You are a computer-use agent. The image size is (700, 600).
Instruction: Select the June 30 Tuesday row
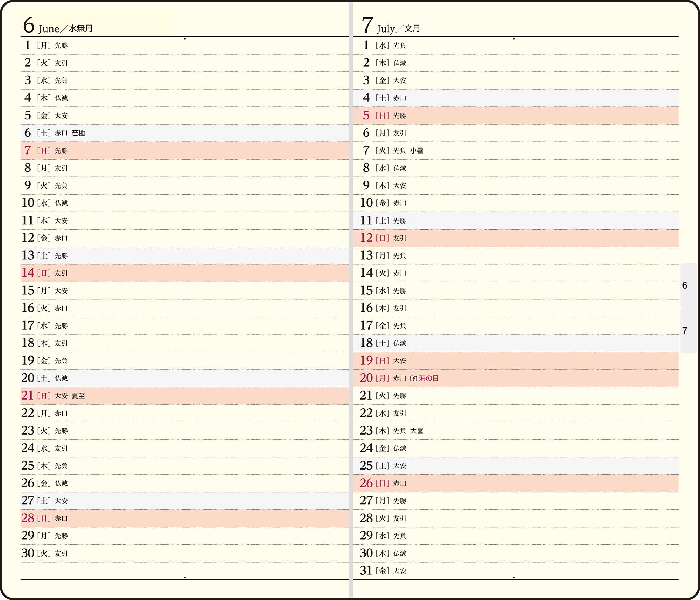[184, 553]
